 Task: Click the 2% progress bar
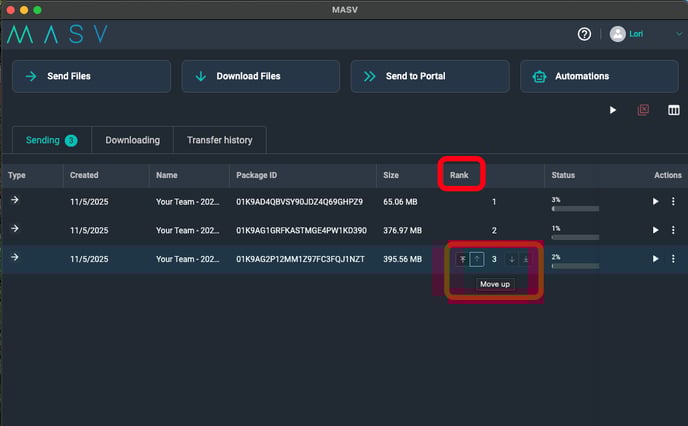pos(575,266)
